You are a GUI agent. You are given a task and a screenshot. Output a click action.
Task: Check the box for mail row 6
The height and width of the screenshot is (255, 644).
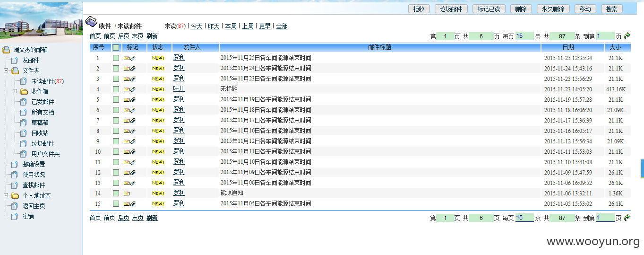click(x=116, y=110)
